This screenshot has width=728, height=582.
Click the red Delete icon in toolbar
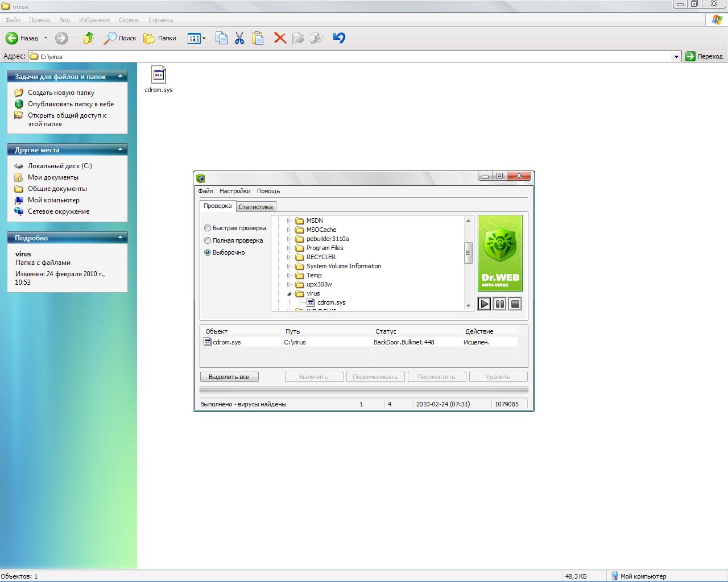[280, 38]
